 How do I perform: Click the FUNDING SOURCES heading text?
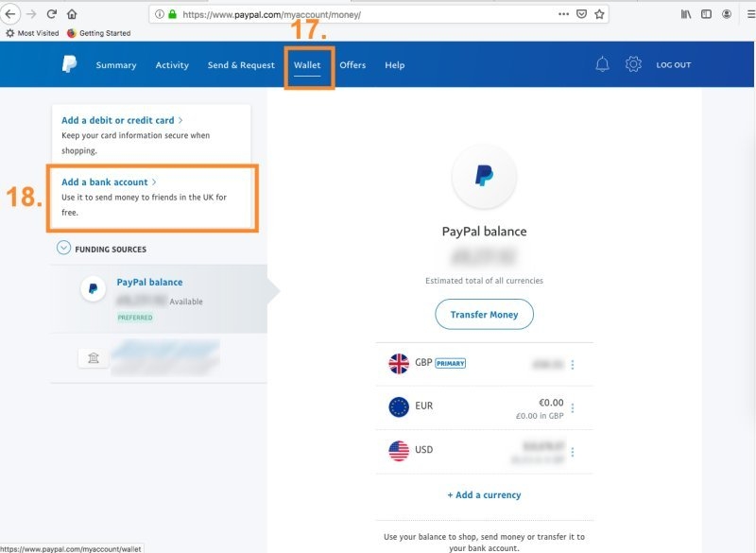(x=111, y=250)
